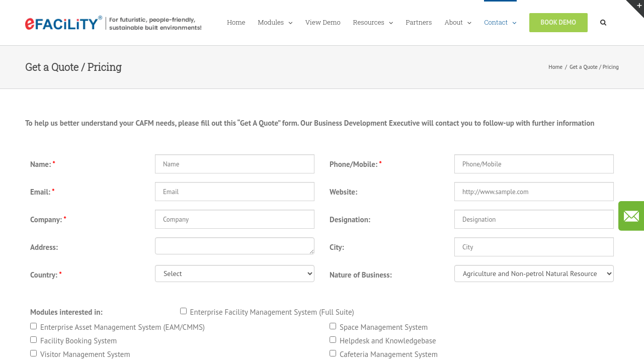Check Enterprise Asset Management System (EAM/CMMS)
The width and height of the screenshot is (644, 362).
pos(33,326)
